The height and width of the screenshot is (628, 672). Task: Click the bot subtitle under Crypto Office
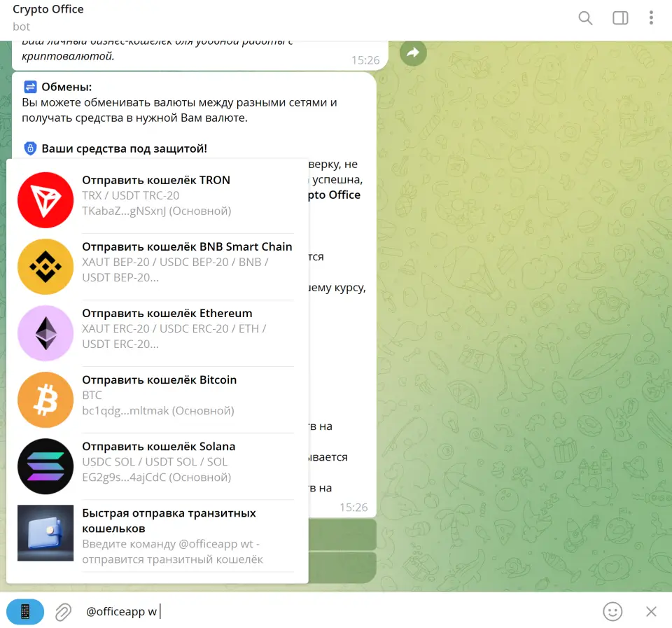click(x=22, y=27)
